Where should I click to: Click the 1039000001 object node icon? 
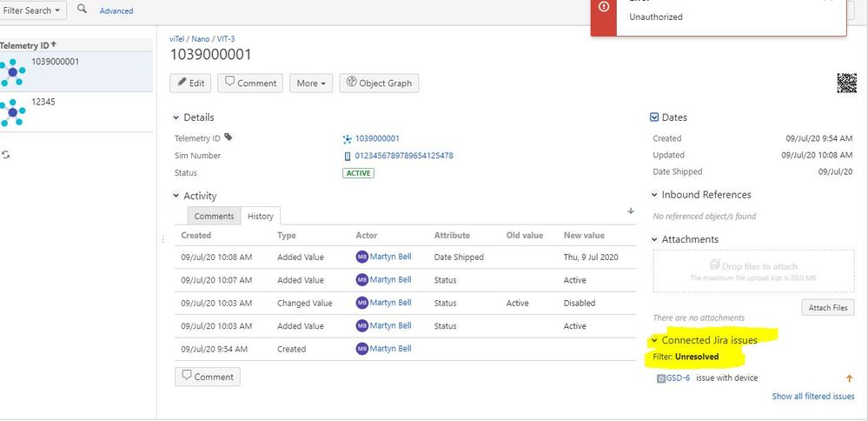12,72
